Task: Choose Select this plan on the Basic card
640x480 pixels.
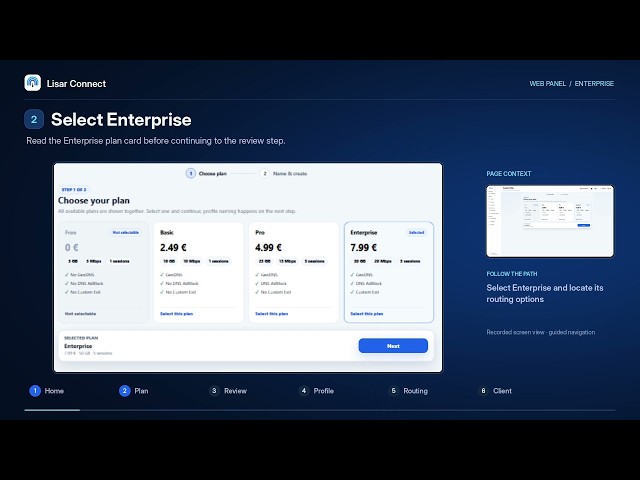Action: pos(176,314)
